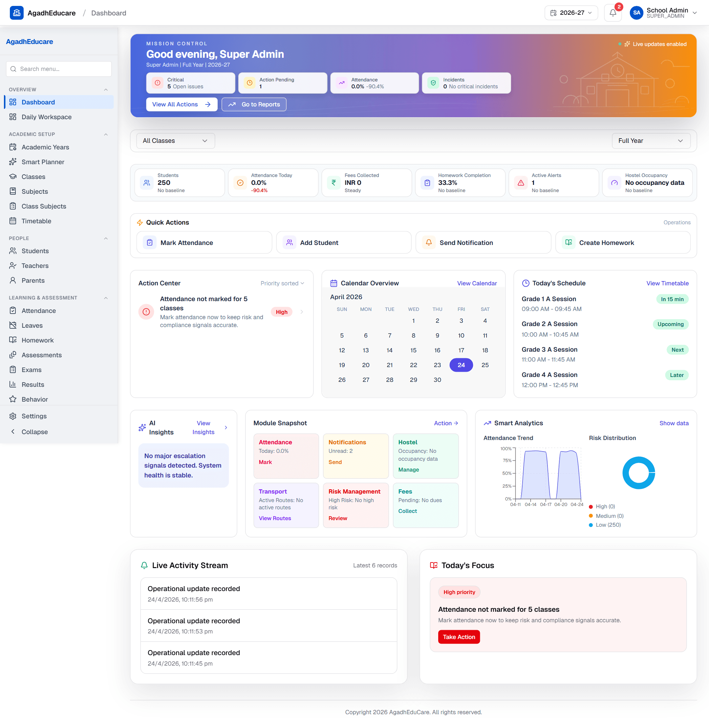Click the Critical open issues alert icon

pyautogui.click(x=158, y=83)
